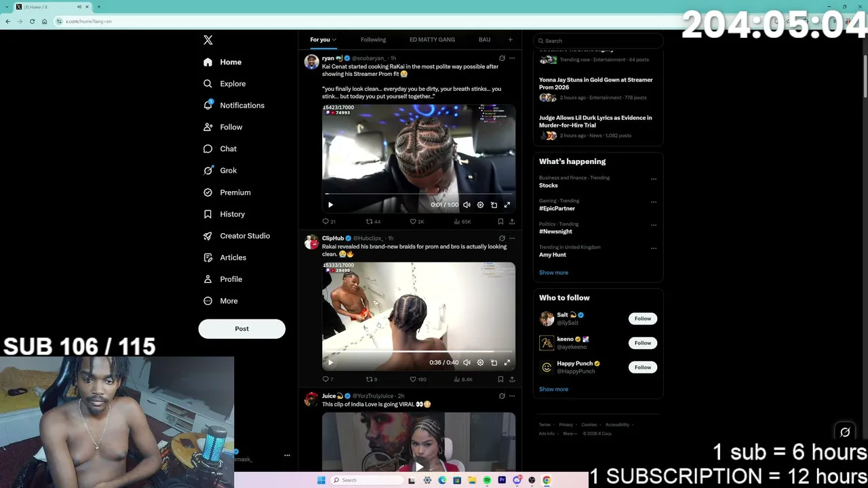Open Discord from the taskbar

pyautogui.click(x=517, y=481)
